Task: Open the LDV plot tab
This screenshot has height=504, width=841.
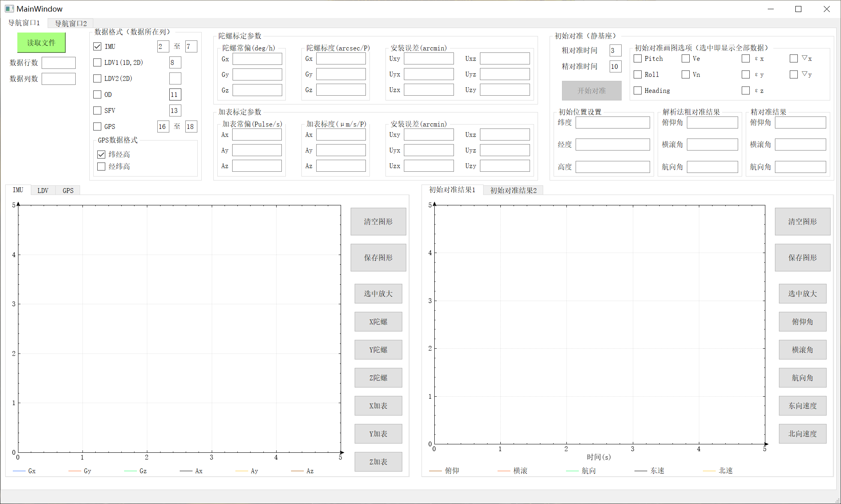Action: point(43,191)
